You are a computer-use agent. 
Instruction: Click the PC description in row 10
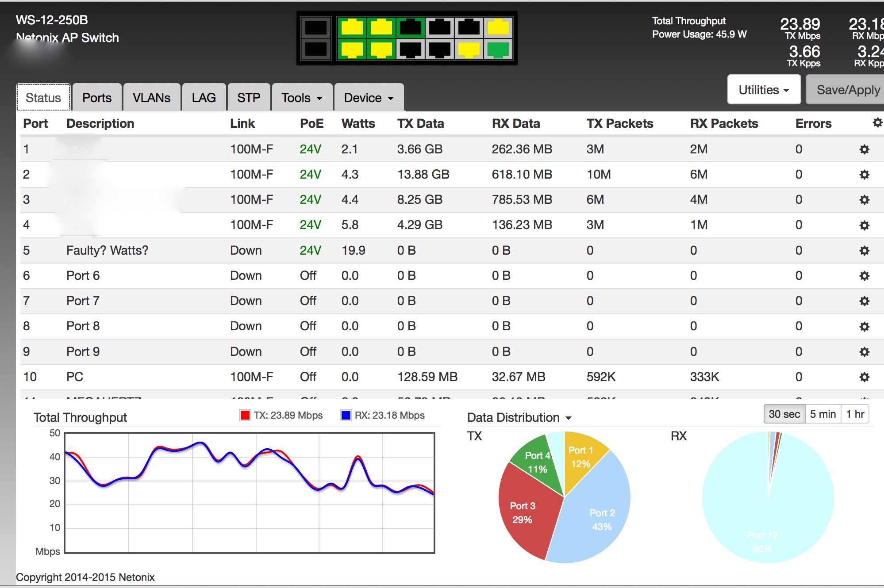coord(75,377)
